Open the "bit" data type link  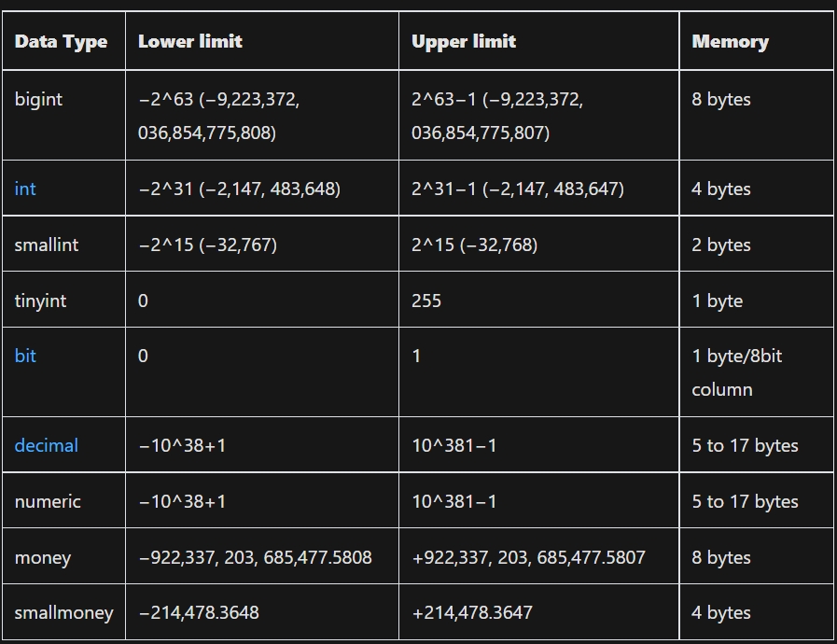pyautogui.click(x=25, y=356)
